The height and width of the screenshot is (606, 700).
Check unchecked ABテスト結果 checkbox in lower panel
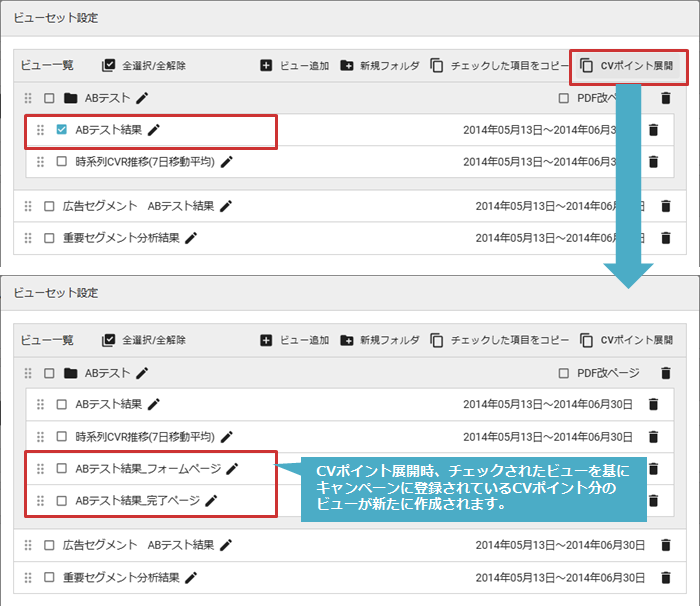[x=62, y=405]
